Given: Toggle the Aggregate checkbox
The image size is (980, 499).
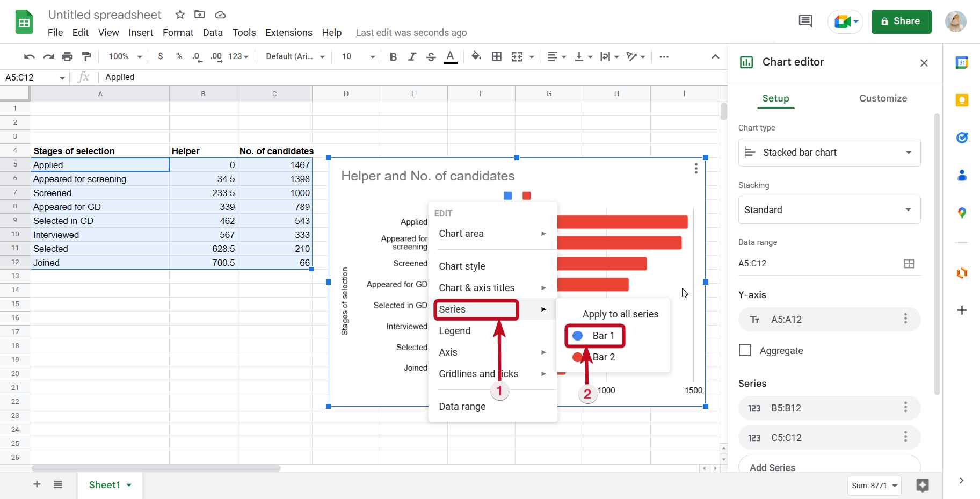Looking at the screenshot, I should click(x=745, y=350).
